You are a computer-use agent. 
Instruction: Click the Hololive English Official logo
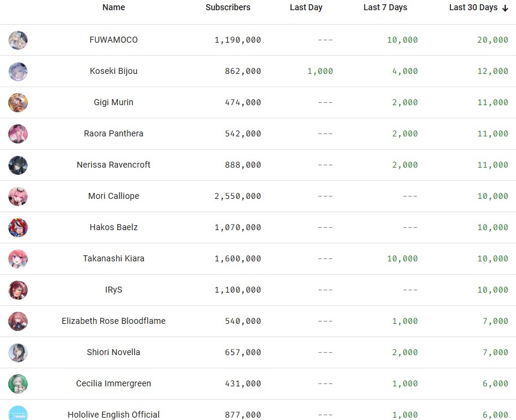pyautogui.click(x=18, y=414)
